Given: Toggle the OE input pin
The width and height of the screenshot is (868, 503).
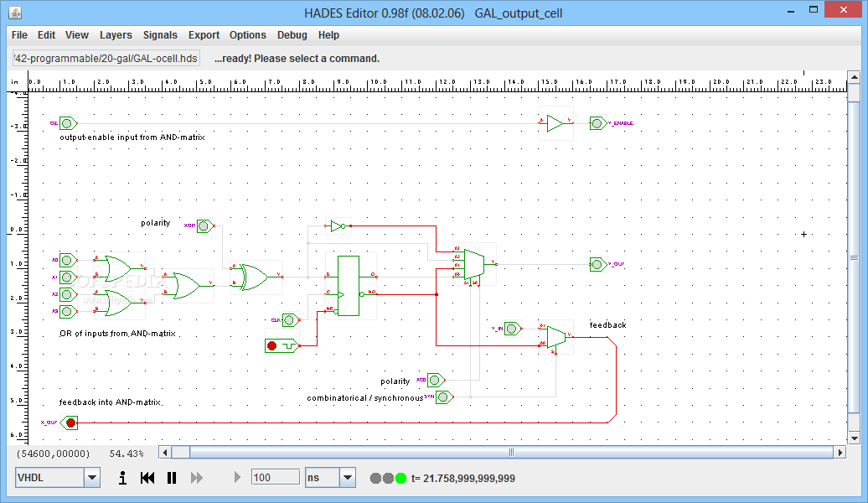Looking at the screenshot, I should [x=68, y=123].
